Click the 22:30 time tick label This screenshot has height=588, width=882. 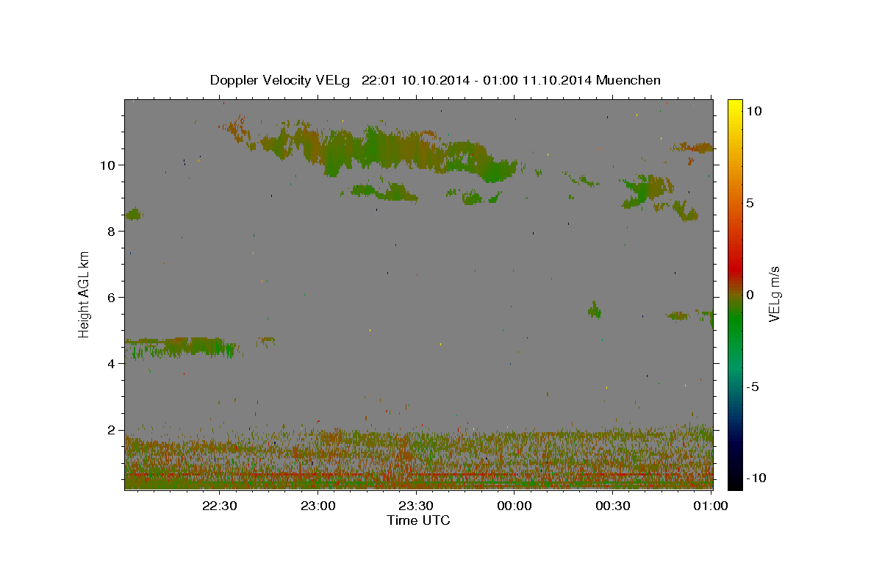pos(220,506)
